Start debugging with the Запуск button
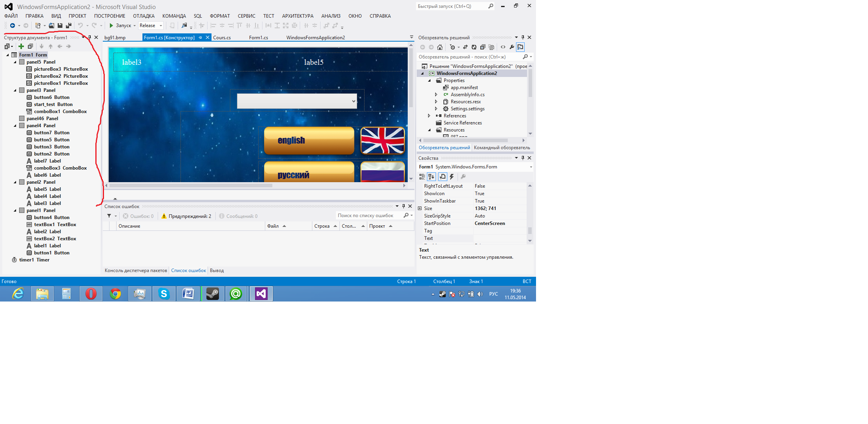The width and height of the screenshot is (868, 424). 120,26
